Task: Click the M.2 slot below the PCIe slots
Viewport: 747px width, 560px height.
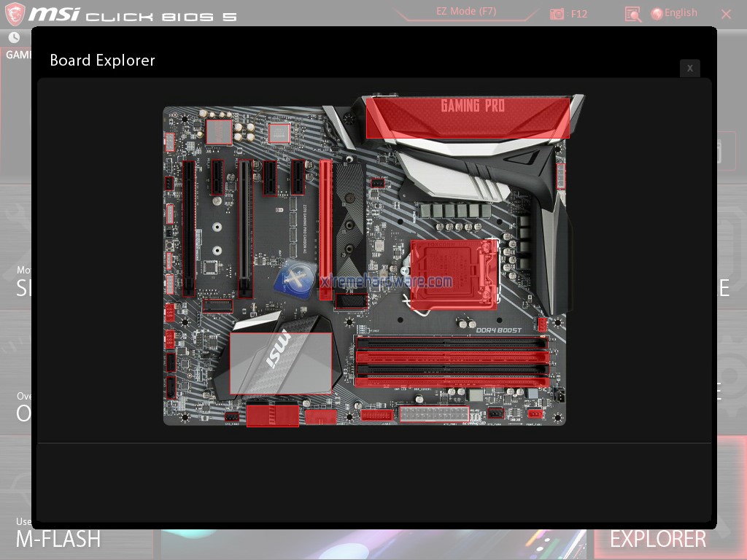Action: pos(218,306)
